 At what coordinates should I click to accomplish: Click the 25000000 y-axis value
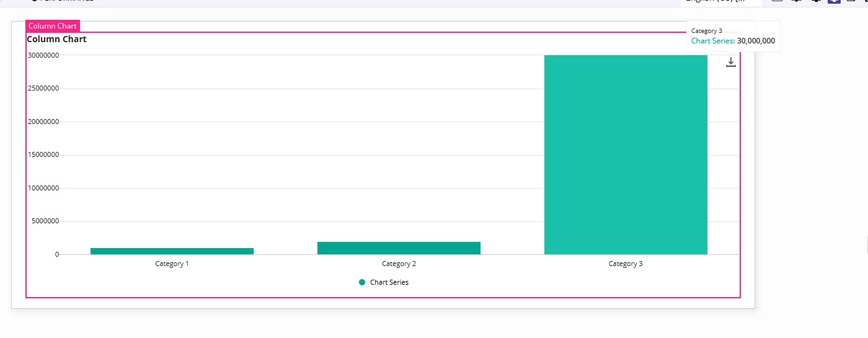pos(43,89)
